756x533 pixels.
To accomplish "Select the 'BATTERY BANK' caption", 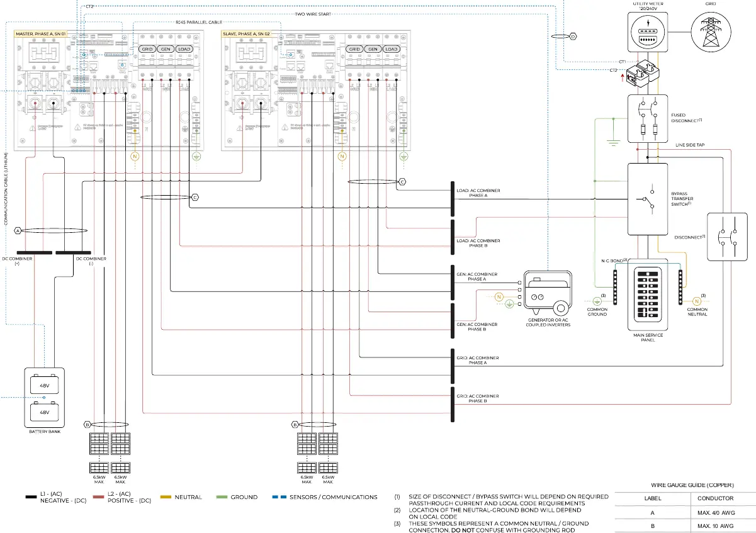I will pyautogui.click(x=43, y=431).
